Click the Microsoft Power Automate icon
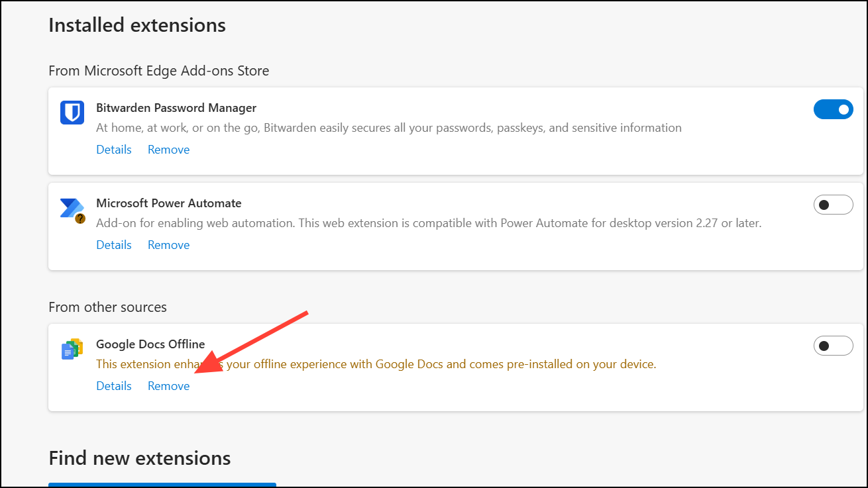Screen dimensions: 868x488 pos(72,208)
